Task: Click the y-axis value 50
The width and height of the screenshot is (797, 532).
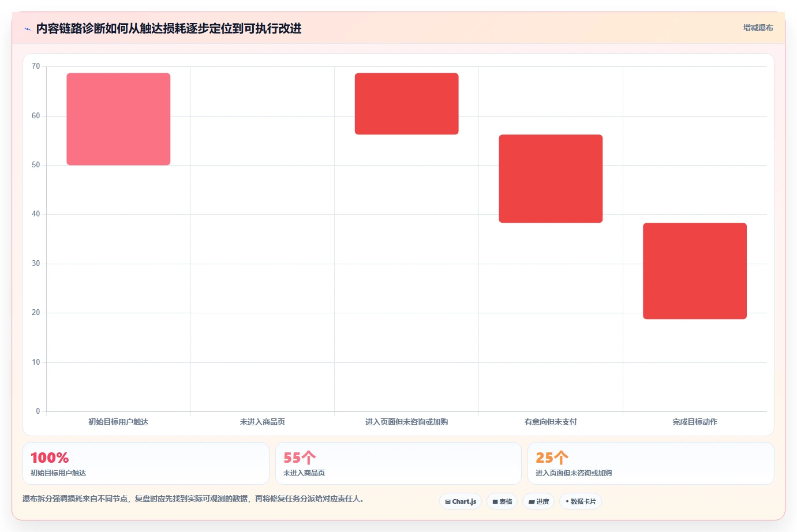Action: (36, 165)
